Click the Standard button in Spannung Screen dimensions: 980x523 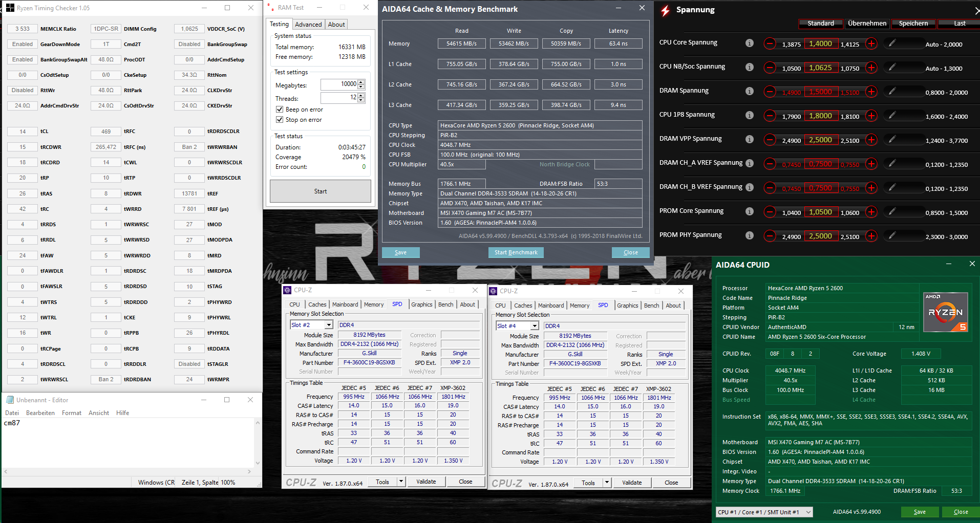[821, 24]
